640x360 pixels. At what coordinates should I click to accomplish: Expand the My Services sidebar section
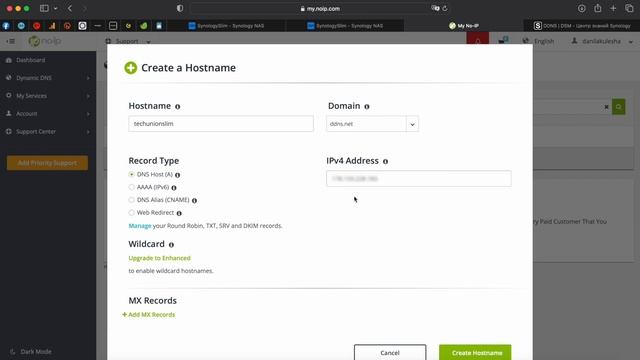click(48, 96)
